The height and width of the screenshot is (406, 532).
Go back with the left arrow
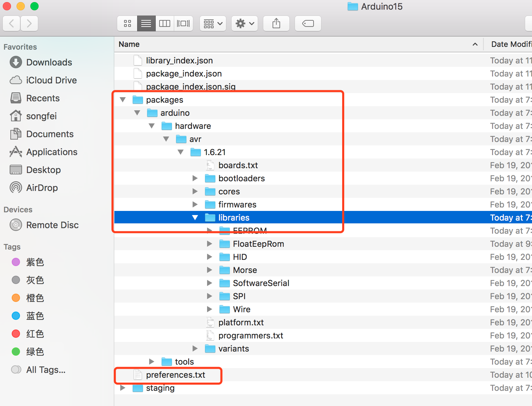[x=11, y=23]
